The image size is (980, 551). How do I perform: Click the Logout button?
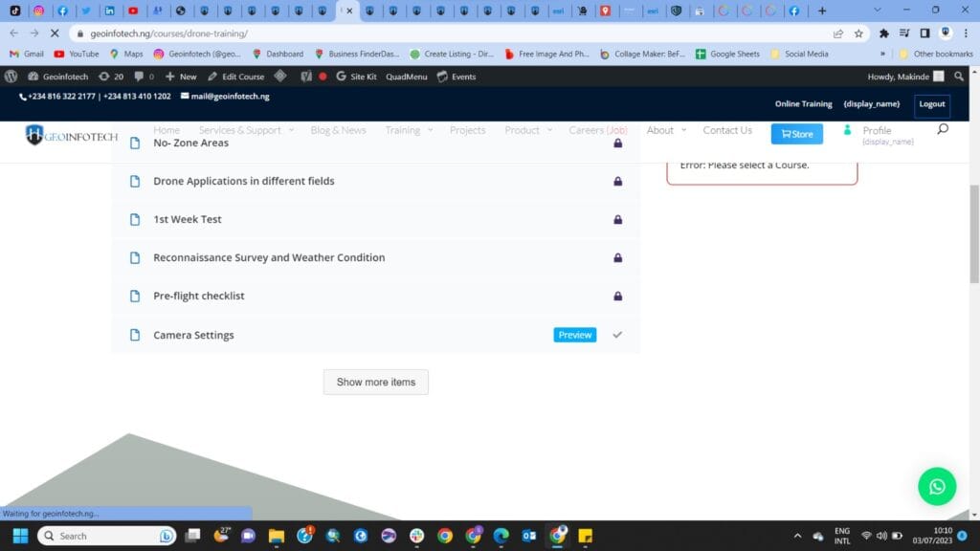pyautogui.click(x=930, y=106)
